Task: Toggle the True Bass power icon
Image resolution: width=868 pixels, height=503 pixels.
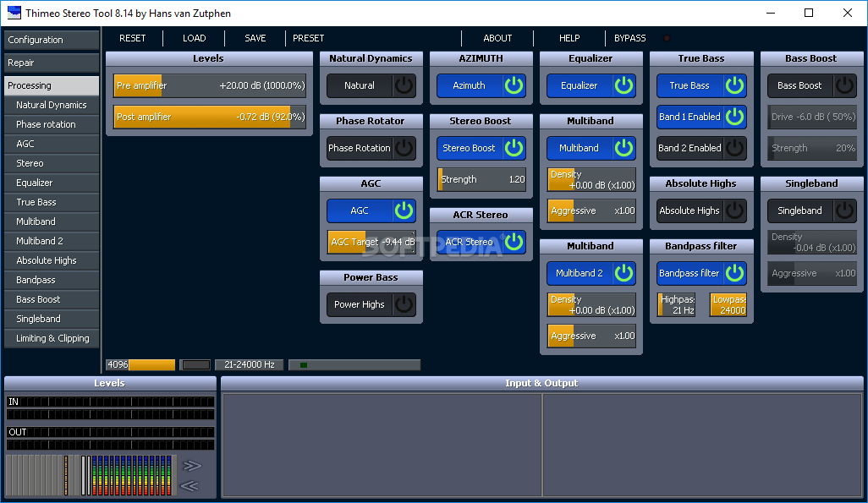Action: [734, 85]
